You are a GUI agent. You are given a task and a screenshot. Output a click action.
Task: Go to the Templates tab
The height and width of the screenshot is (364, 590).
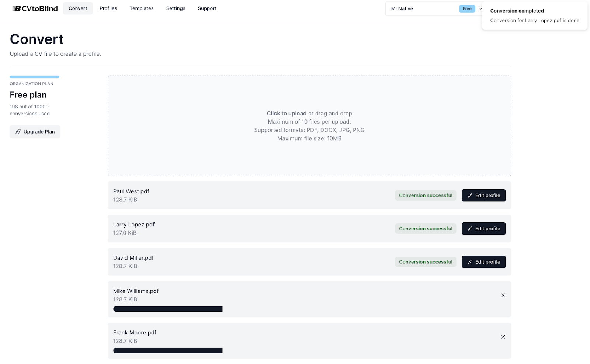(142, 8)
